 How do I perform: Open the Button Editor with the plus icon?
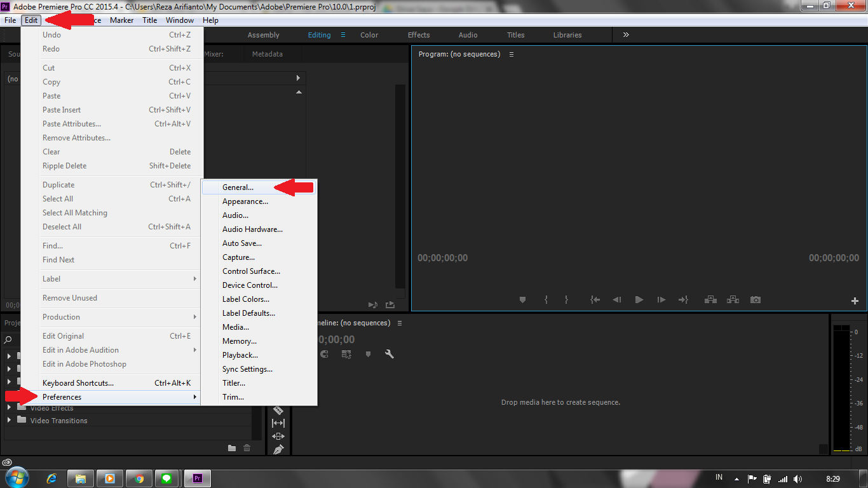(x=855, y=300)
